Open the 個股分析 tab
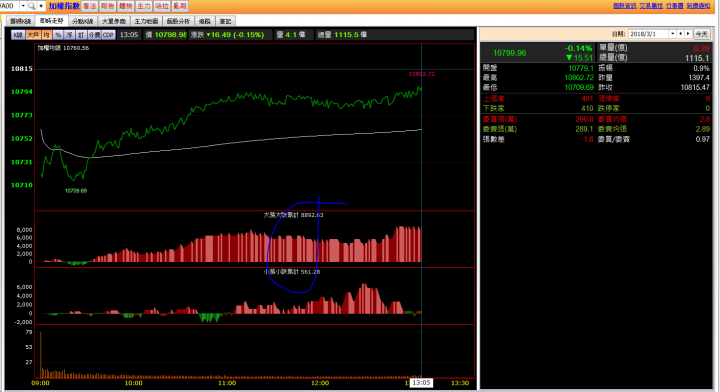The image size is (720, 392). coord(178,21)
